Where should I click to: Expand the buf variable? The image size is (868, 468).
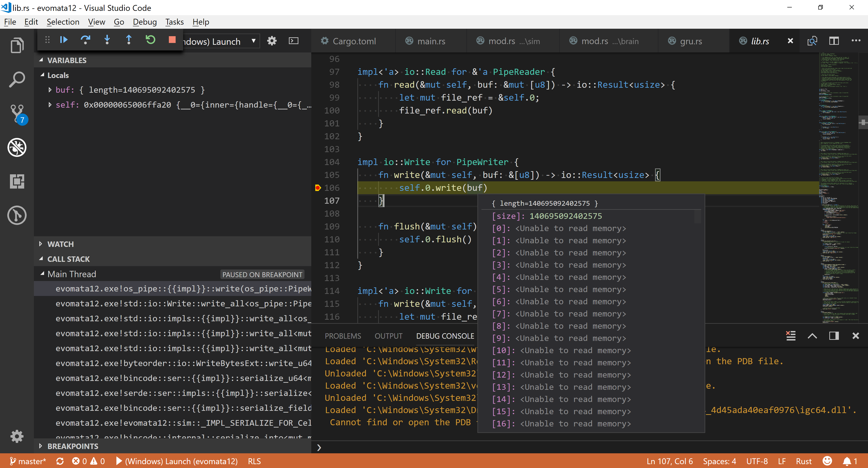point(50,90)
